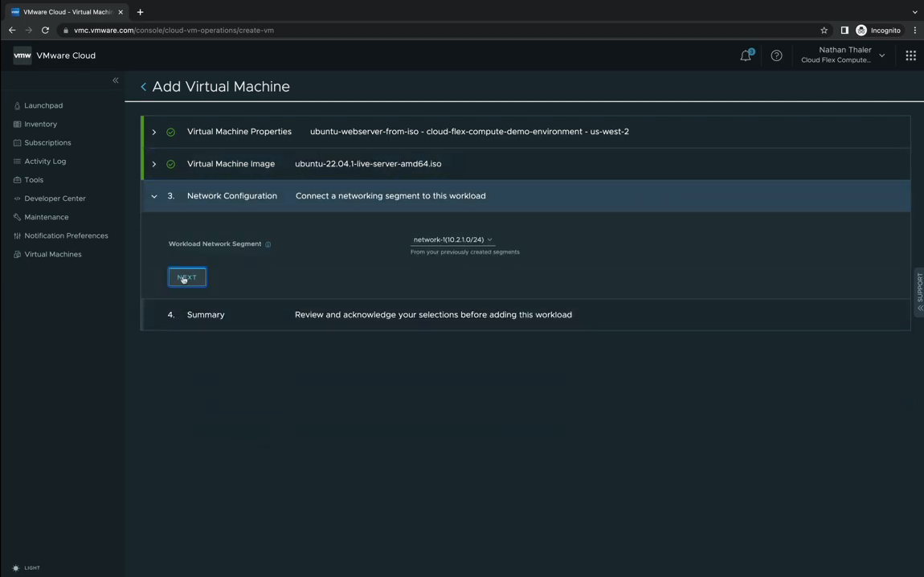Image resolution: width=924 pixels, height=577 pixels.
Task: Open the notifications bell
Action: [746, 55]
